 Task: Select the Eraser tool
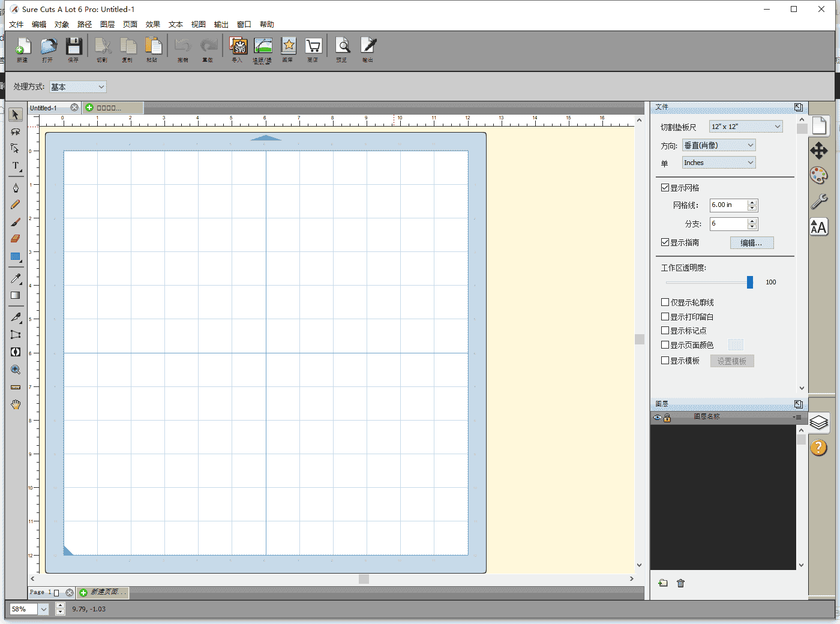click(x=16, y=239)
